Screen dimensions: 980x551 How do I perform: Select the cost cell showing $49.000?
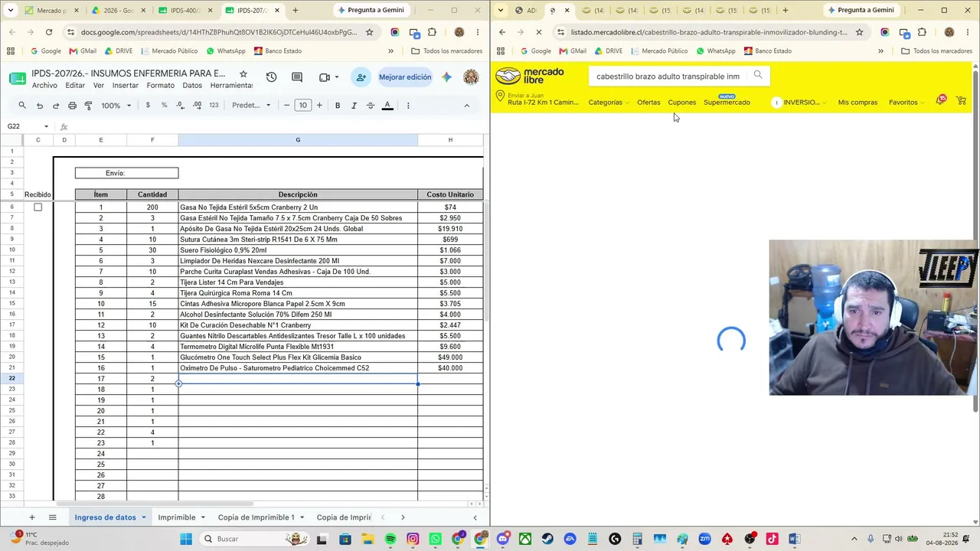tap(450, 357)
